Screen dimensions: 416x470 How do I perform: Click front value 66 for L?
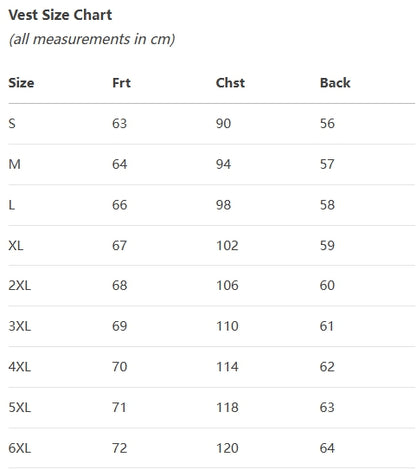point(120,205)
